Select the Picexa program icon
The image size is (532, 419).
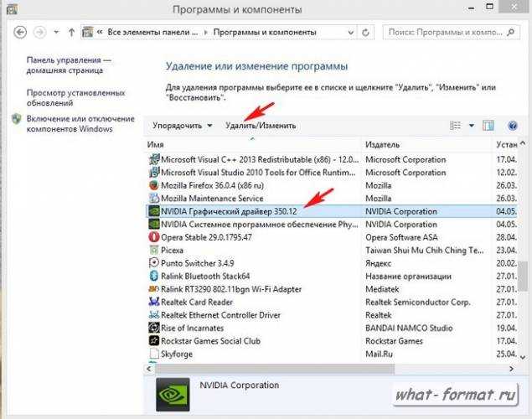coord(154,250)
